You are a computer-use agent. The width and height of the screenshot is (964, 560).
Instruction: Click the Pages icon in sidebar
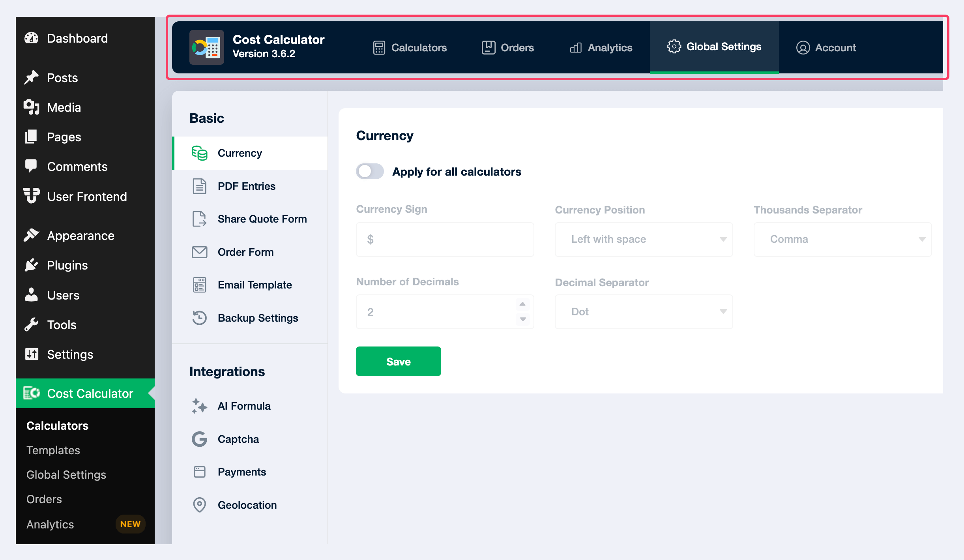click(x=31, y=137)
